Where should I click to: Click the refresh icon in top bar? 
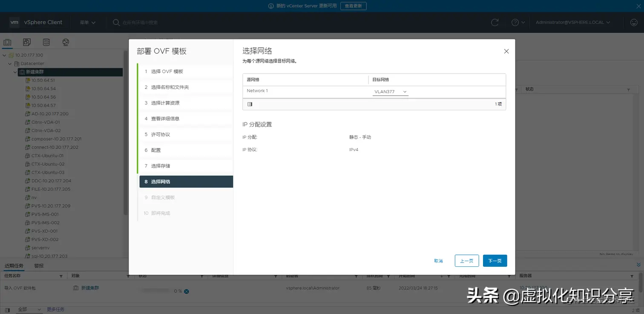(495, 23)
